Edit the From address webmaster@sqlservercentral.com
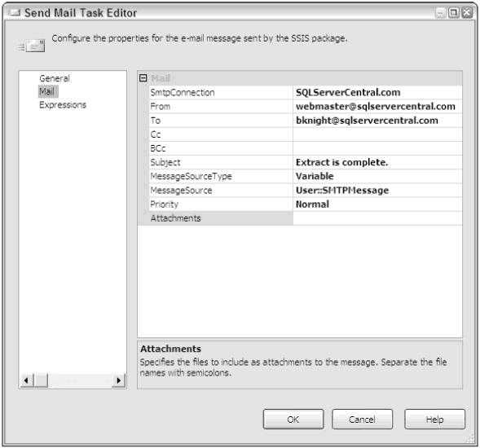Screen dimensions: 480x448 click(x=377, y=107)
